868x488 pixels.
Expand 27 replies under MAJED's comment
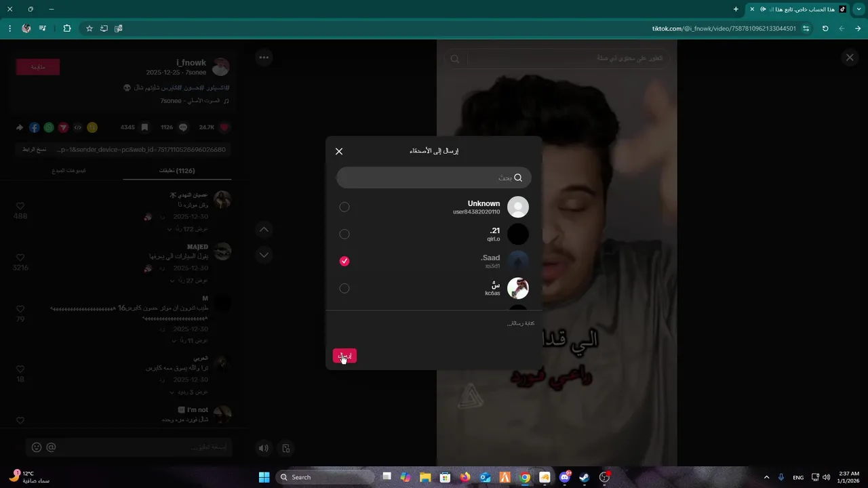pyautogui.click(x=189, y=281)
